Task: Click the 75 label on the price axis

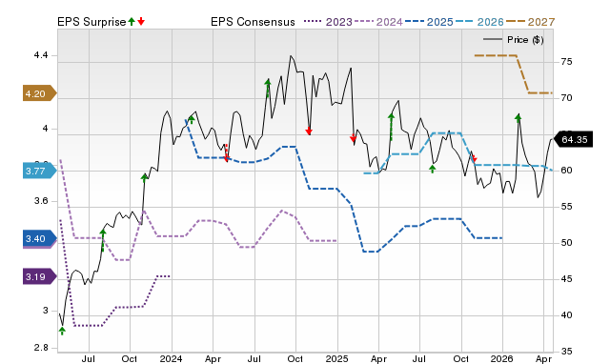Action: (566, 62)
